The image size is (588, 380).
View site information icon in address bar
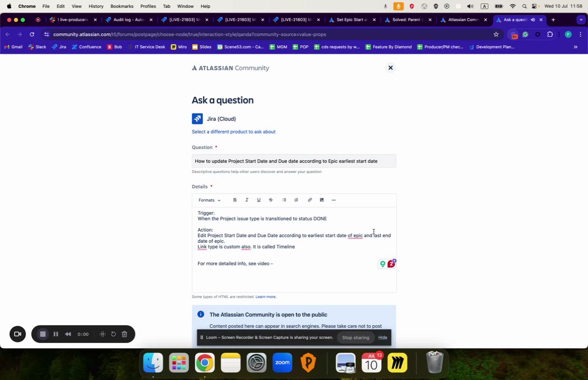click(46, 34)
